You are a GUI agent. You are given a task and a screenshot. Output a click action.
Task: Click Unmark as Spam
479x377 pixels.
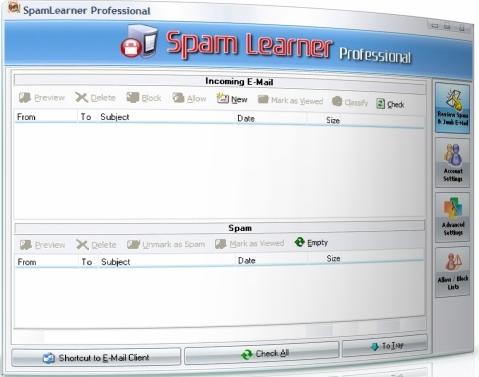pyautogui.click(x=166, y=244)
